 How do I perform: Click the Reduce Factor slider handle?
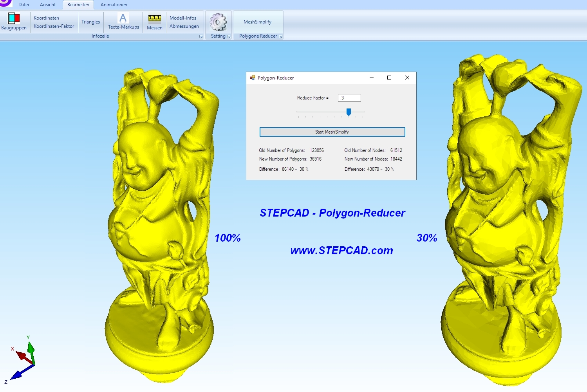tap(349, 112)
